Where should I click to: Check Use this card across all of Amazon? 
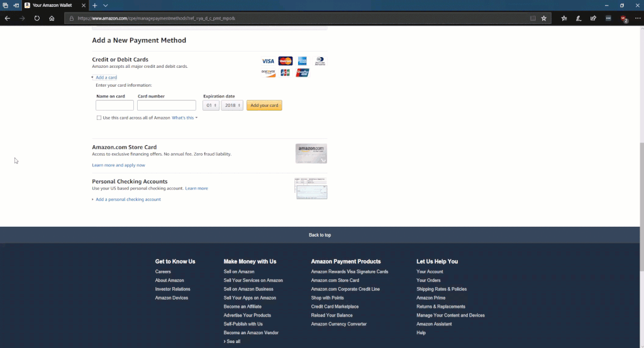coord(99,117)
